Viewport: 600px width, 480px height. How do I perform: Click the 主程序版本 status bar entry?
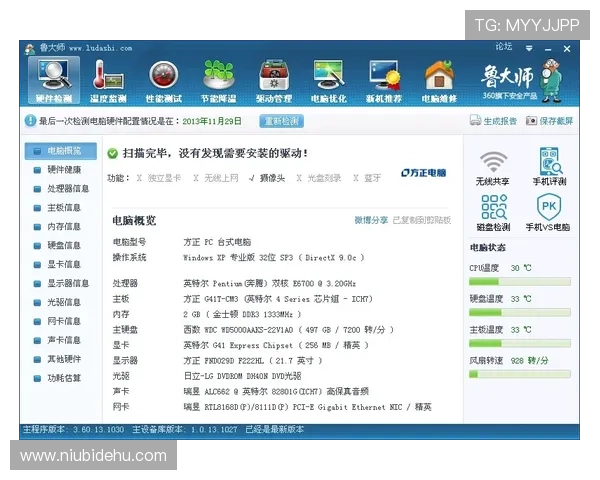[73, 429]
